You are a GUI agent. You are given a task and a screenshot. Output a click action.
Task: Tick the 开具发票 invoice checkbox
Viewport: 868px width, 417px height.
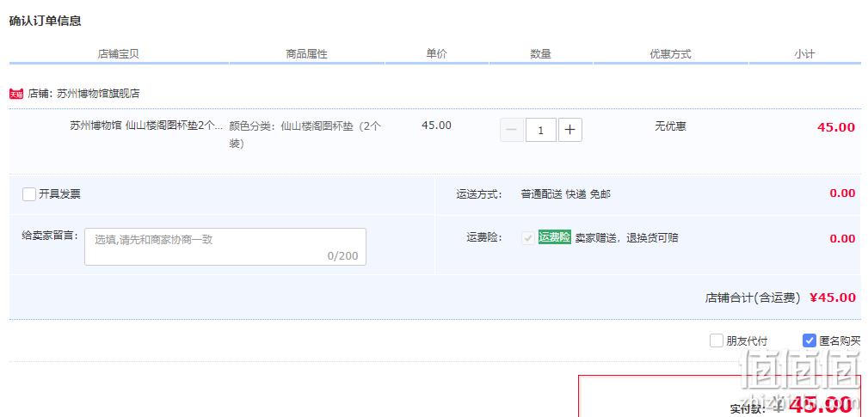point(28,194)
